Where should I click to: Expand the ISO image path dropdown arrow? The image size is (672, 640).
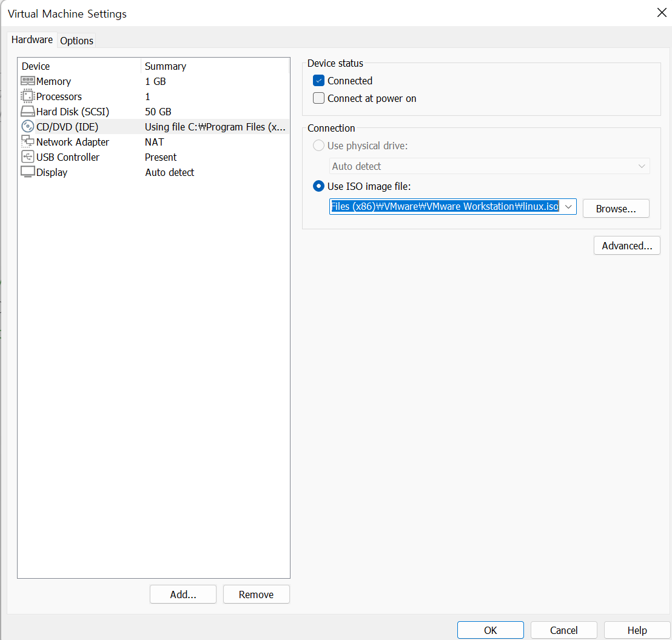[569, 207]
